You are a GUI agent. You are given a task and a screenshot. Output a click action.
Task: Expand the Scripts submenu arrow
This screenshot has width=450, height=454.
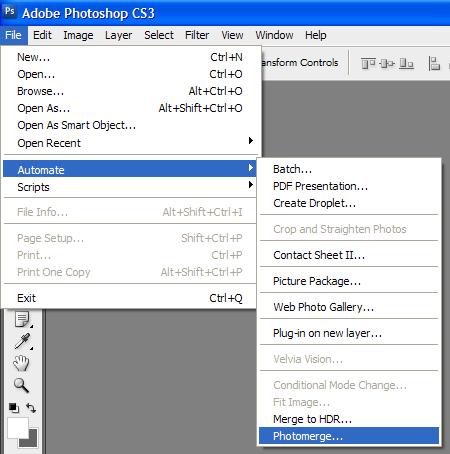coord(251,184)
